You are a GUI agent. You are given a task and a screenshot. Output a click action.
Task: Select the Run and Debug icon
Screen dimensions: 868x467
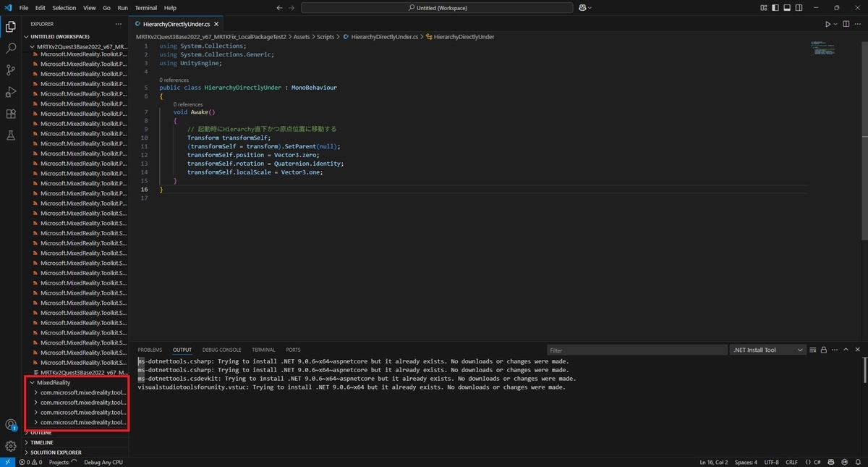pyautogui.click(x=10, y=91)
